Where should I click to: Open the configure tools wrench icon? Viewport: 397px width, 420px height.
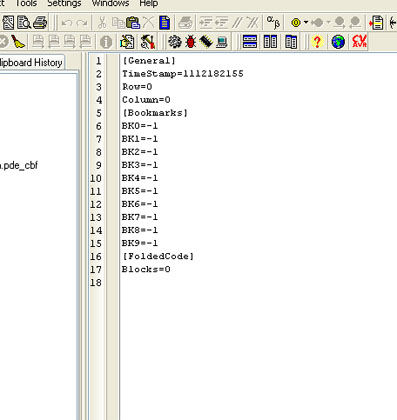click(x=148, y=42)
